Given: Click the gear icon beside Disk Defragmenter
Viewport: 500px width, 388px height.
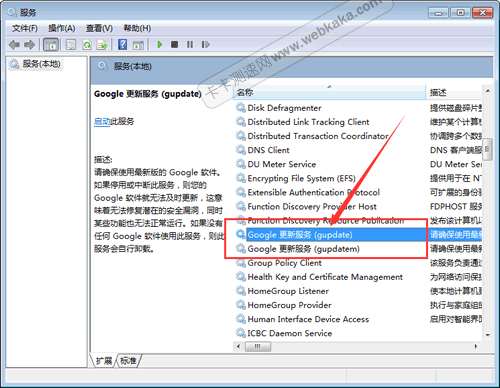Looking at the screenshot, I should pyautogui.click(x=241, y=108).
